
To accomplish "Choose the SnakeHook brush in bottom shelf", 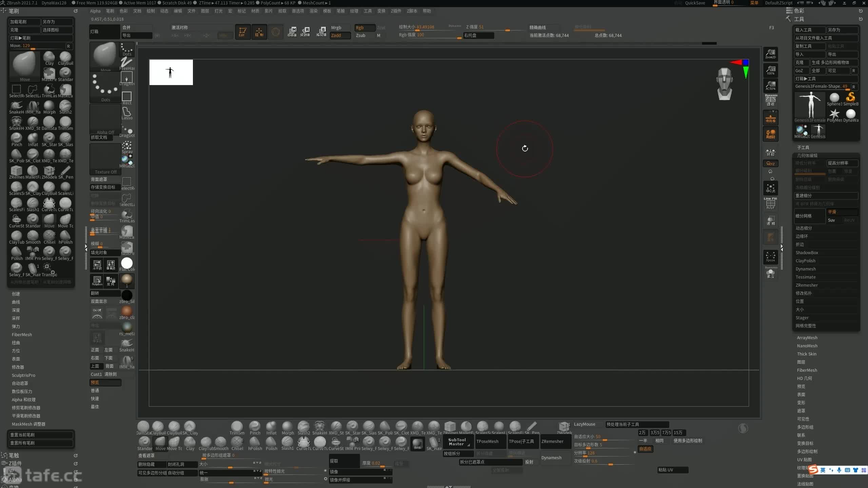I will (319, 428).
